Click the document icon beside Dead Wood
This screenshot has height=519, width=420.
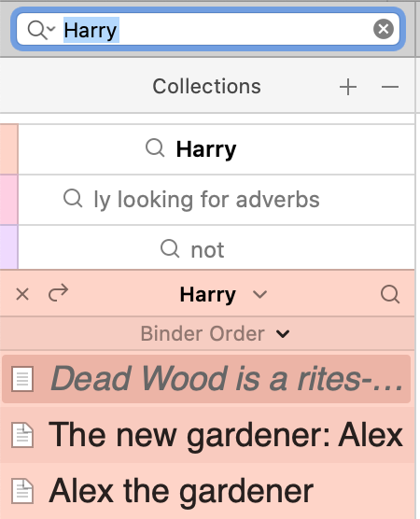(x=22, y=379)
